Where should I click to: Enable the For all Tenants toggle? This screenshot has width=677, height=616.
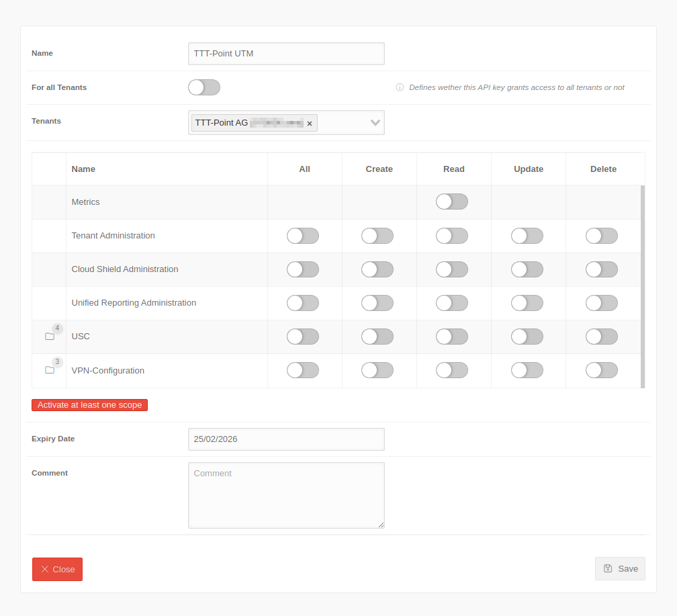pos(204,87)
